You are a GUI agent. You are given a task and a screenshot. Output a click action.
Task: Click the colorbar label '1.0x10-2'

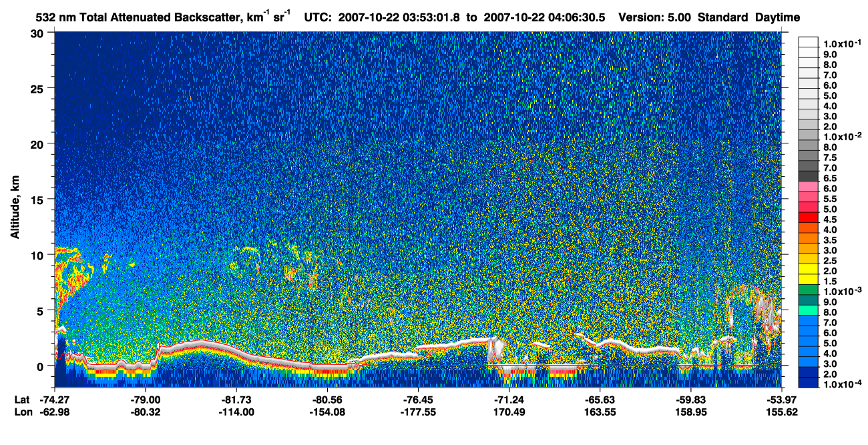pos(842,137)
